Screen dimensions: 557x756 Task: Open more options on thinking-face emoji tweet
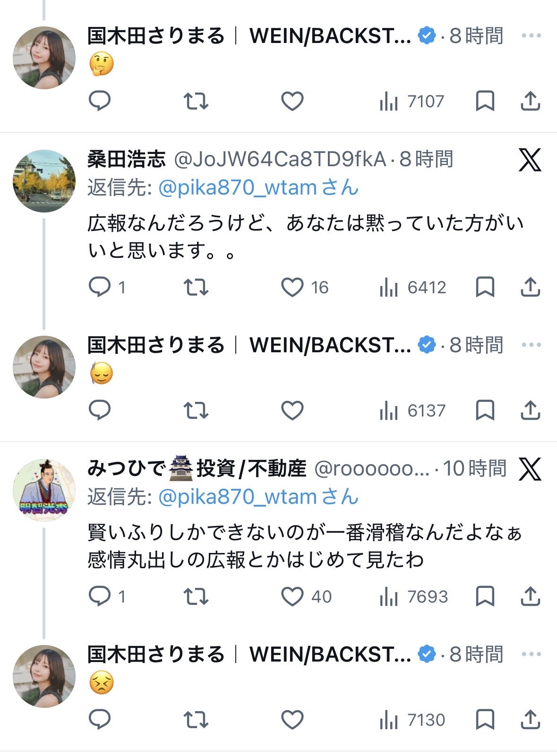click(531, 36)
